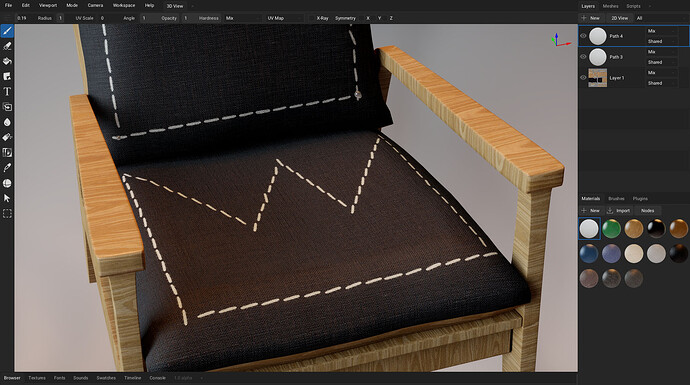Switch to the Meshes tab
Viewport: 690px width, 385px height.
click(610, 6)
